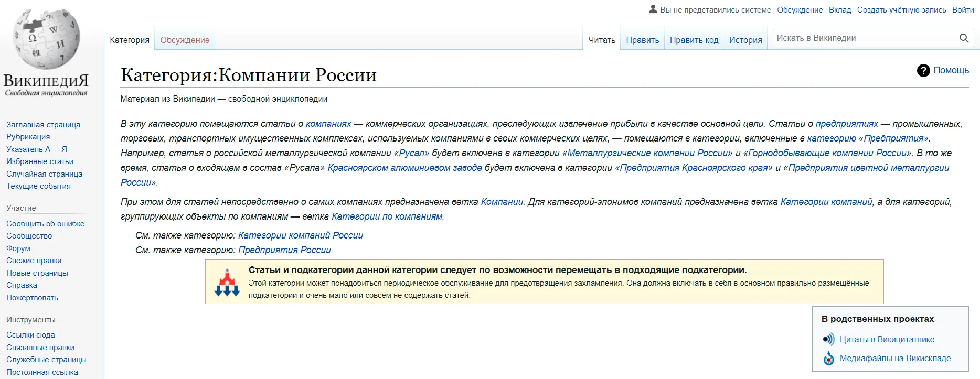Open Форум link
The height and width of the screenshot is (379, 980).
tap(18, 248)
